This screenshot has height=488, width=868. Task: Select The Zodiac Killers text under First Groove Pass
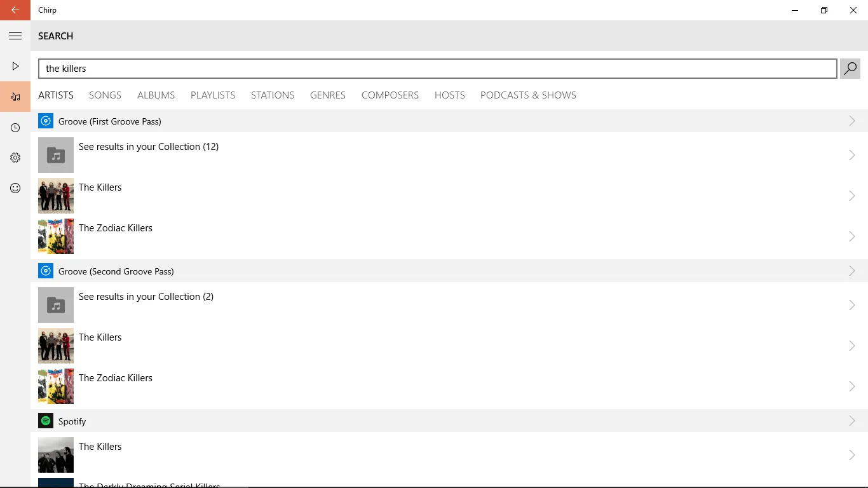(116, 228)
